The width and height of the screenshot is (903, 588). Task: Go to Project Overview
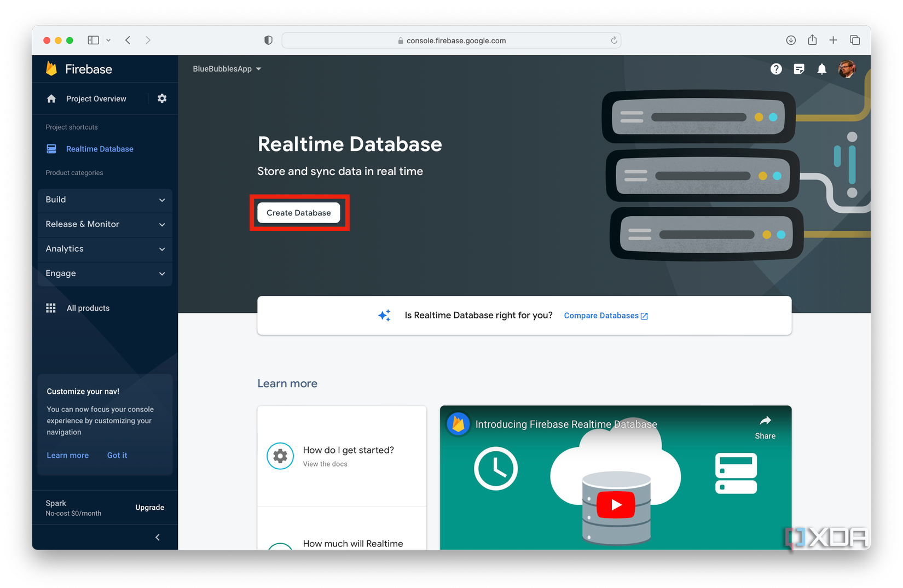point(96,98)
